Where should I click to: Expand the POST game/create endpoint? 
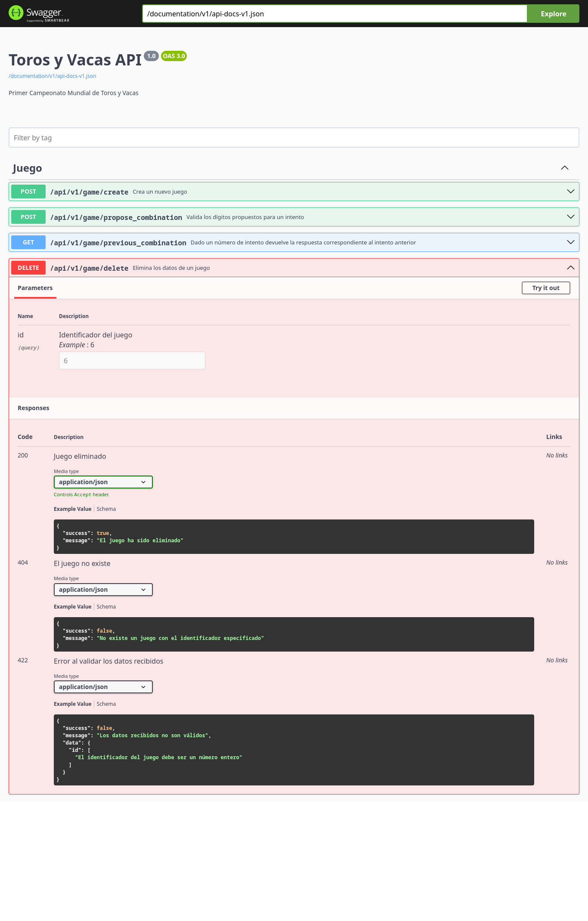click(x=570, y=192)
